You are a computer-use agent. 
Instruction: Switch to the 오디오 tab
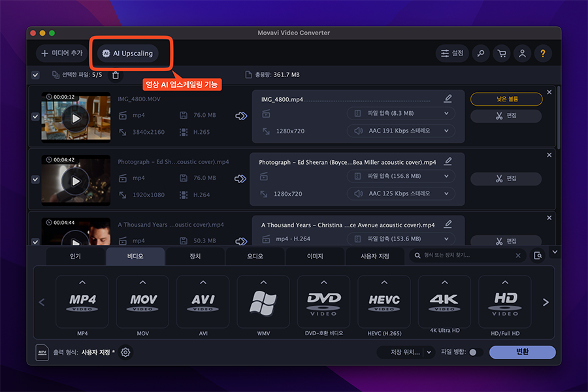pos(255,256)
